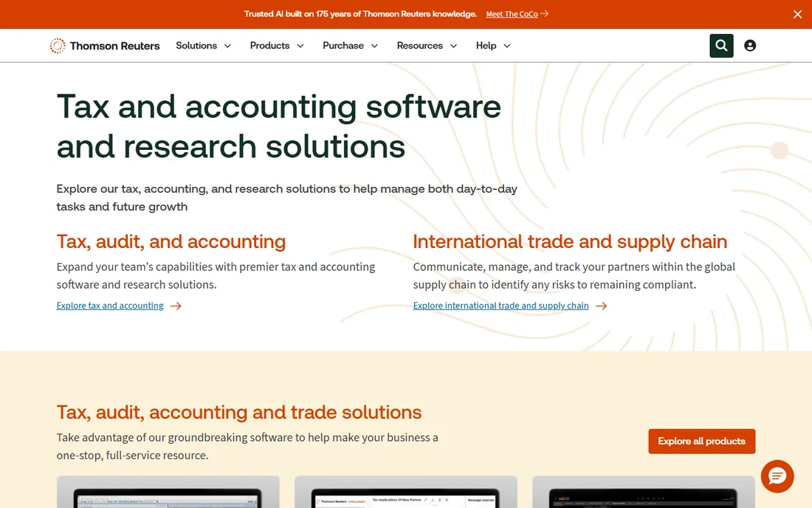Expand the Products menu chevron
Image resolution: width=812 pixels, height=508 pixels.
[300, 46]
